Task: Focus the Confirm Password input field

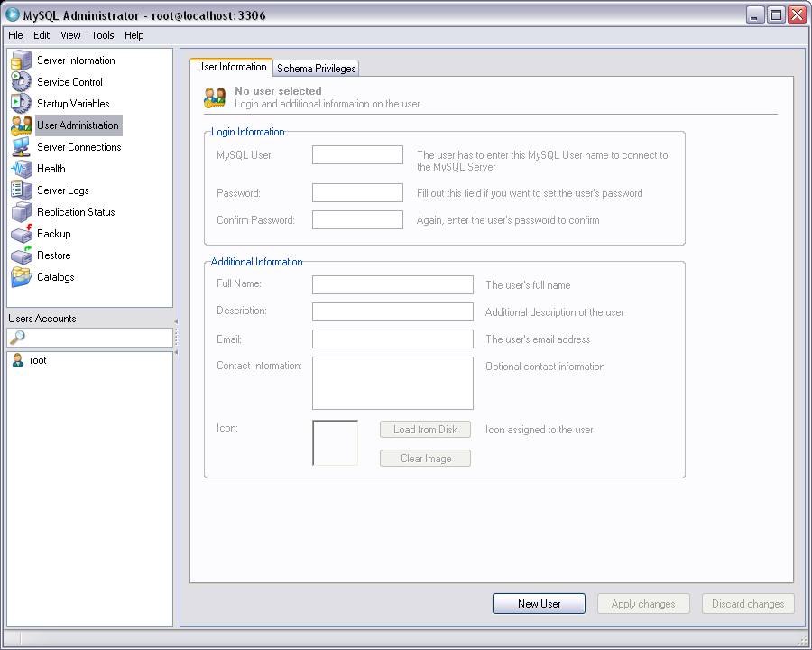Action: 357,219
